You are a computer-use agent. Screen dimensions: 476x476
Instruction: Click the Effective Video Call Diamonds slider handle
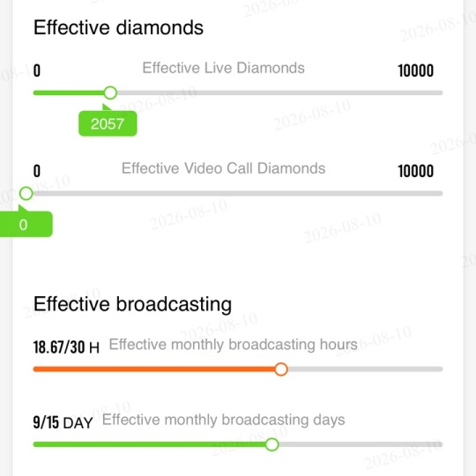[x=26, y=193]
